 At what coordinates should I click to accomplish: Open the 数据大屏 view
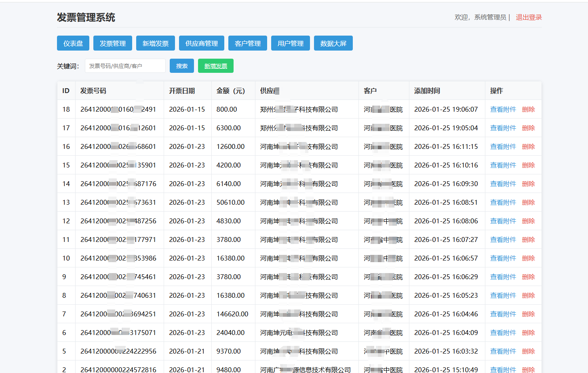click(333, 43)
